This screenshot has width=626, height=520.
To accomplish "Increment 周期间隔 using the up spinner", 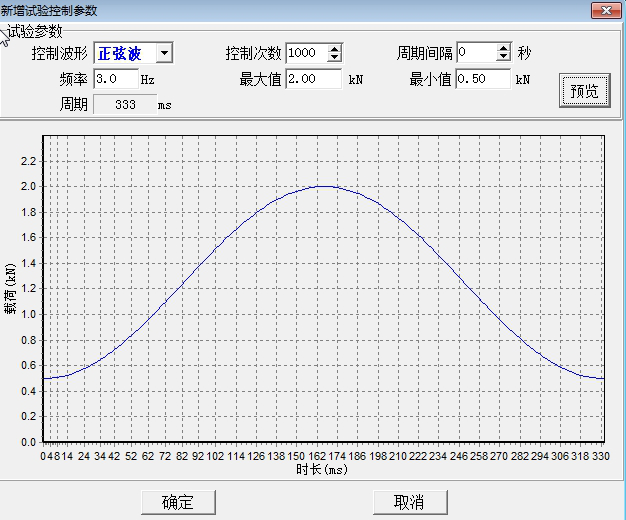I will tap(504, 48).
